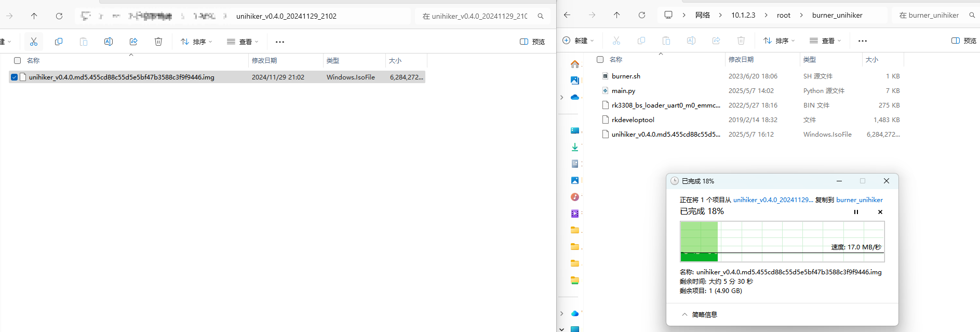Collapse details via 简略信息 chevron
The height and width of the screenshot is (332, 980).
click(x=685, y=314)
